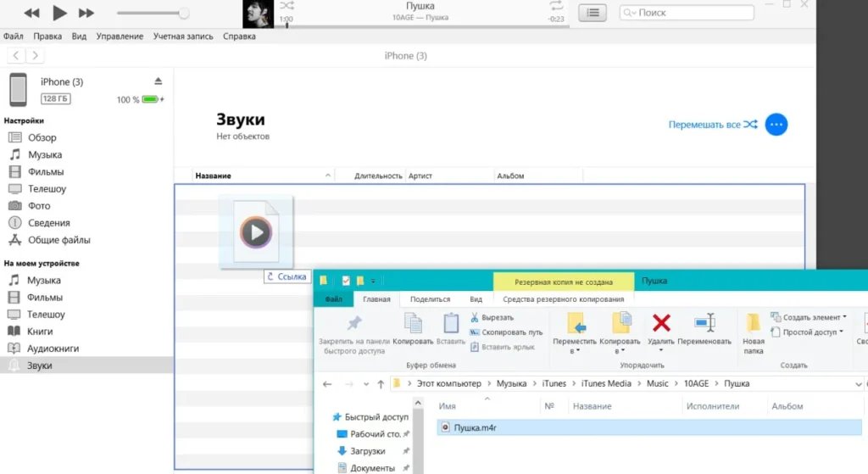Go forward with iTunes forward arrow
This screenshot has width=868, height=474.
tap(36, 55)
